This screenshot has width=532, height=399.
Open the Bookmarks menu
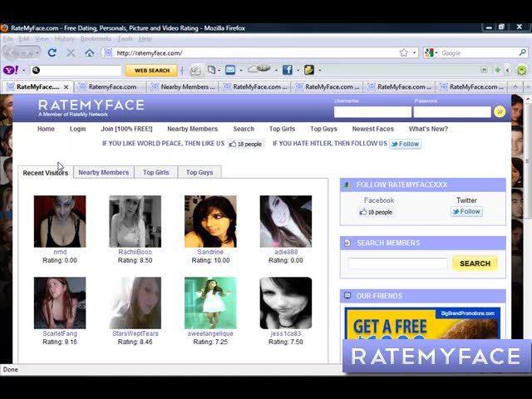96,39
